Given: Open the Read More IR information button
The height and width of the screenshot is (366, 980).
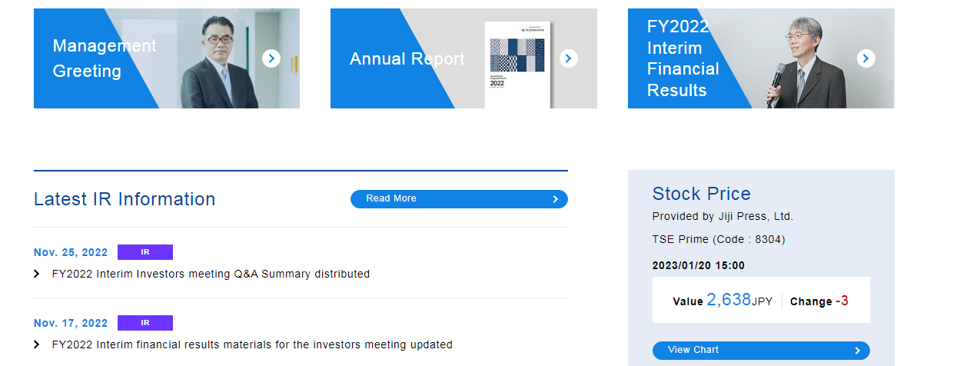Looking at the screenshot, I should click(x=458, y=199).
